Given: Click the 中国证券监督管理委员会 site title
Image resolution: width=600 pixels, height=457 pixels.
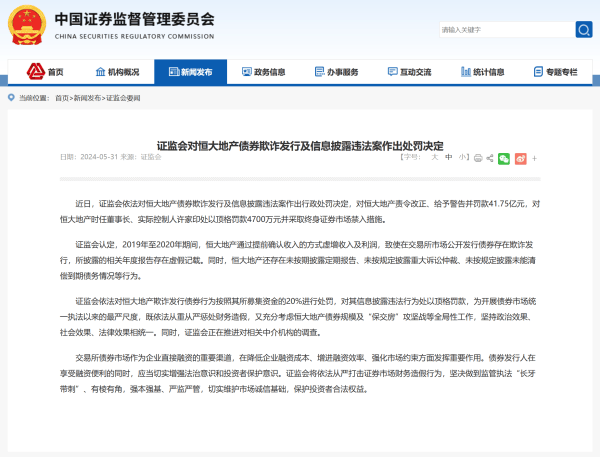Looking at the screenshot, I should (135, 19).
